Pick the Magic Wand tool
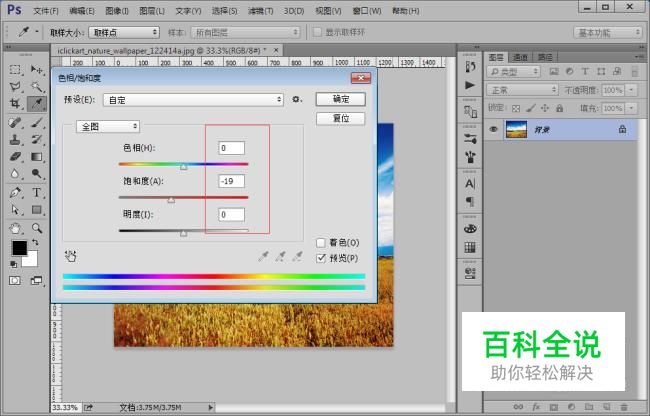This screenshot has height=416, width=650. pos(37,87)
